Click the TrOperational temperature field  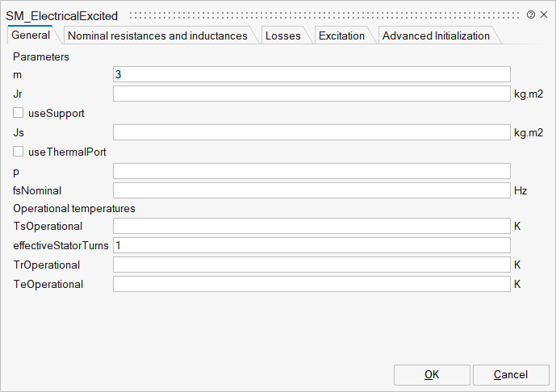tap(311, 265)
